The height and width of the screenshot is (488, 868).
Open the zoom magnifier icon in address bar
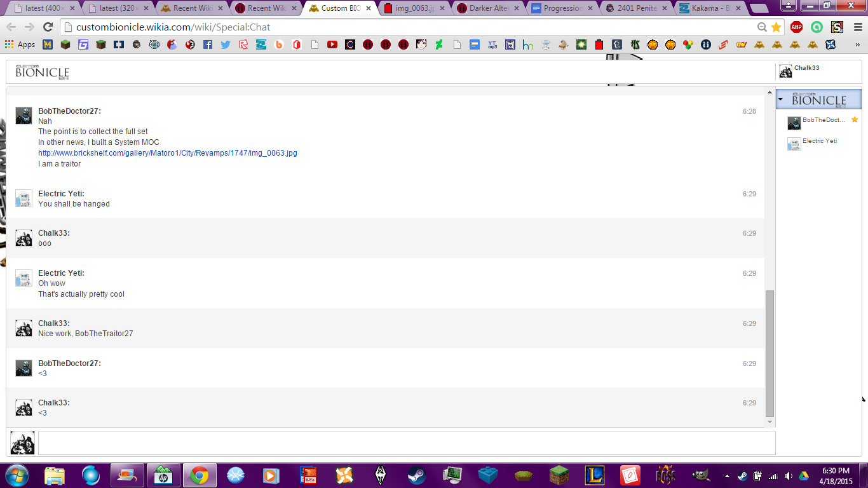click(x=762, y=27)
